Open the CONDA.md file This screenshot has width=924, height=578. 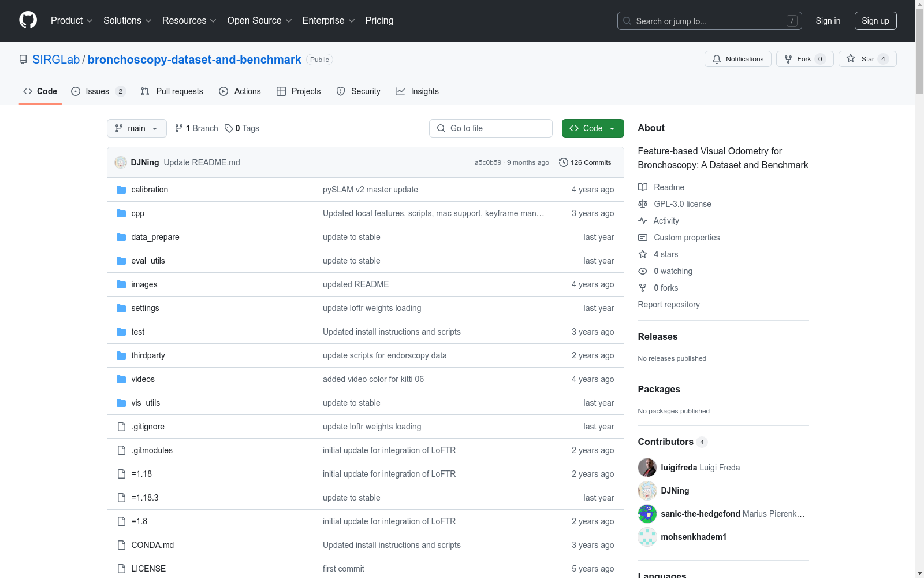point(152,545)
